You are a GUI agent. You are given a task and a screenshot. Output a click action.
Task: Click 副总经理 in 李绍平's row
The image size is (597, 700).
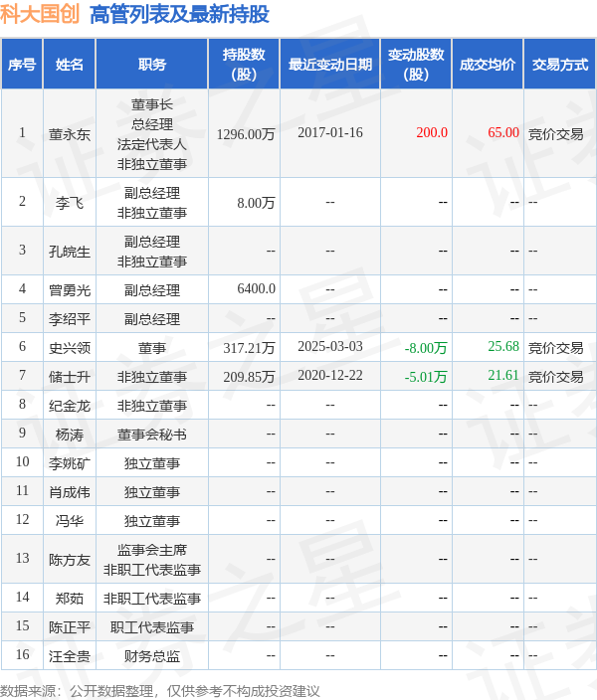point(152,319)
